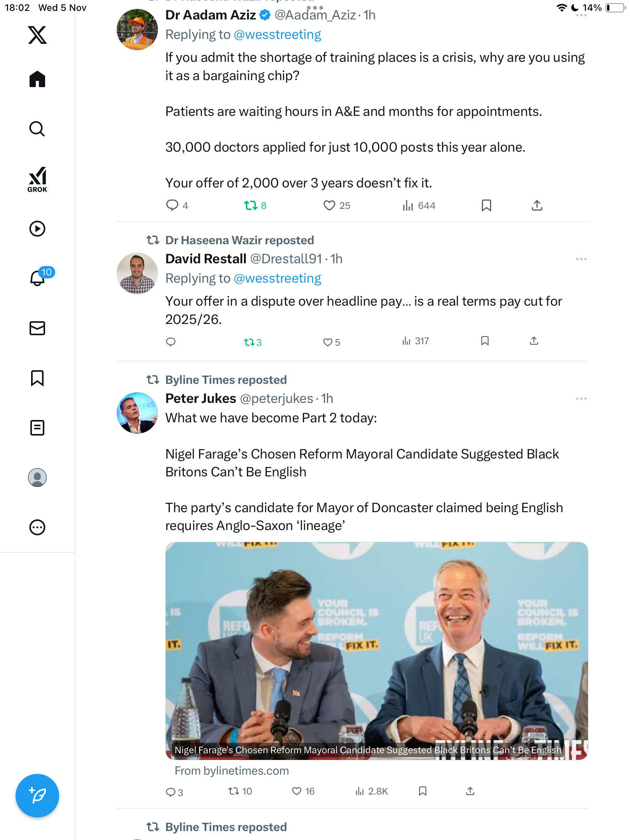Viewport: 630px width, 840px height.
Task: Open Grok from the sidebar
Action: pos(37,179)
